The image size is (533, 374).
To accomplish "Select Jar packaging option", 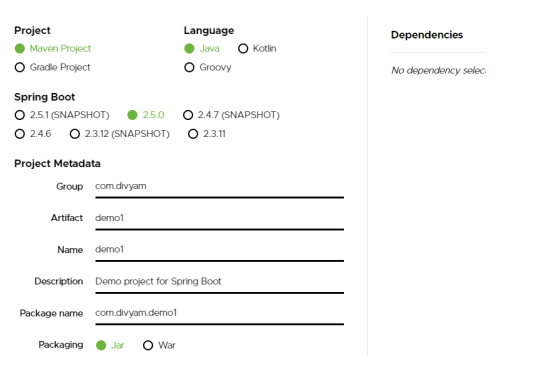I will click(101, 345).
